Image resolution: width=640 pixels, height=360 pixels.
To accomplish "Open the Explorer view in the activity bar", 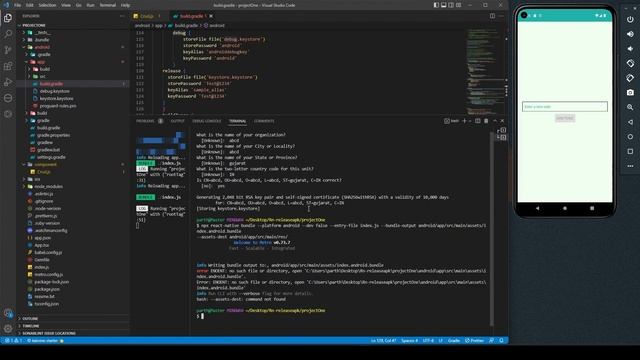I will point(8,18).
